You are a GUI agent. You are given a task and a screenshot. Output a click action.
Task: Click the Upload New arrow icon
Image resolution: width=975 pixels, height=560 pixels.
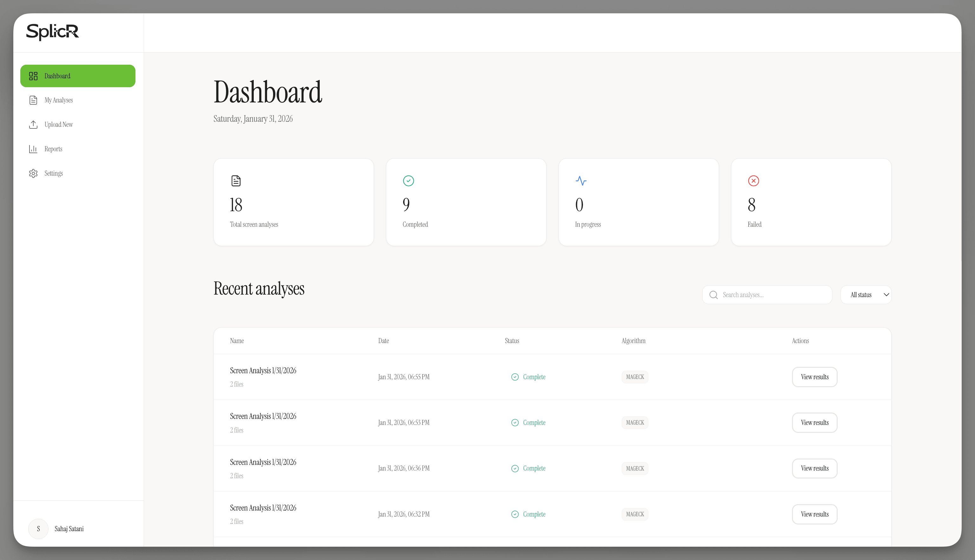click(x=33, y=125)
